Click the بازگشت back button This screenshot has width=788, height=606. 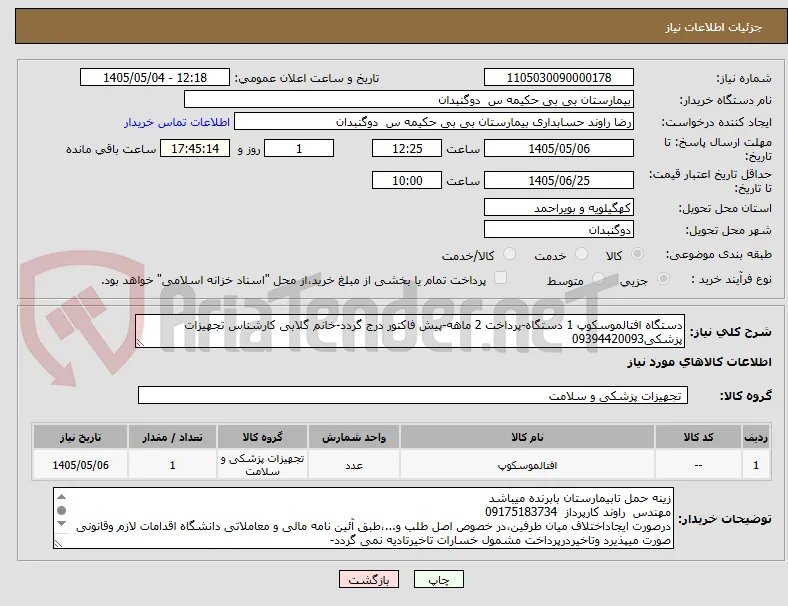pyautogui.click(x=369, y=579)
